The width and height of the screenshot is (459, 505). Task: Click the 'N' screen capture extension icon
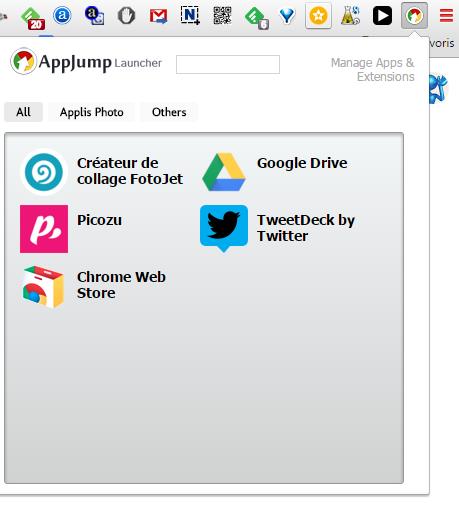[x=190, y=15]
